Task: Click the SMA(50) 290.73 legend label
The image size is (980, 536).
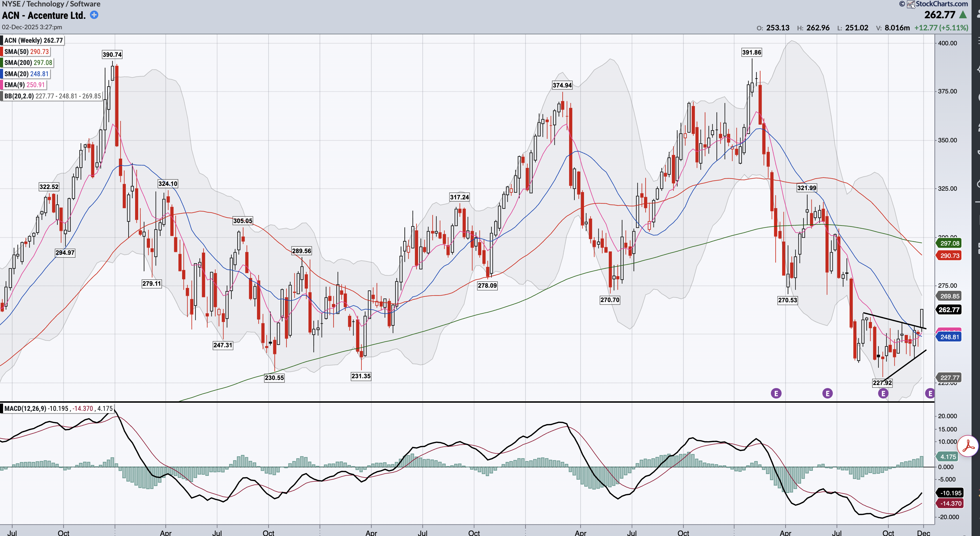Action: (x=27, y=52)
